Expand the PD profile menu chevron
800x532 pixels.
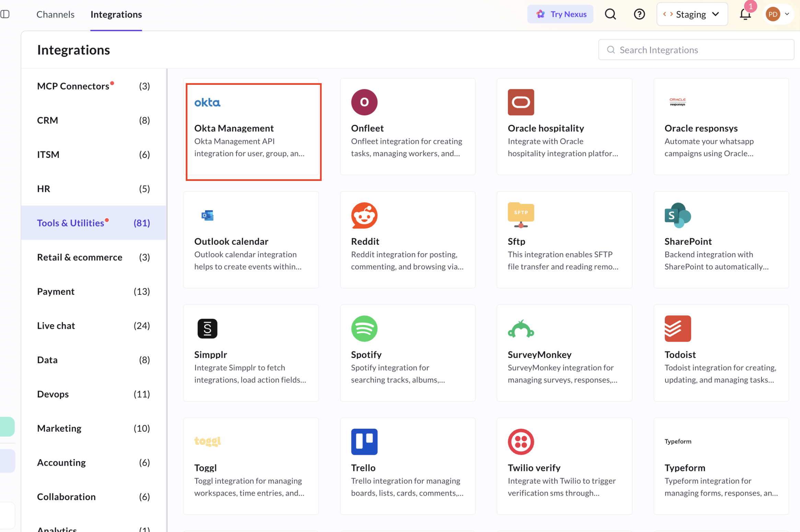787,14
